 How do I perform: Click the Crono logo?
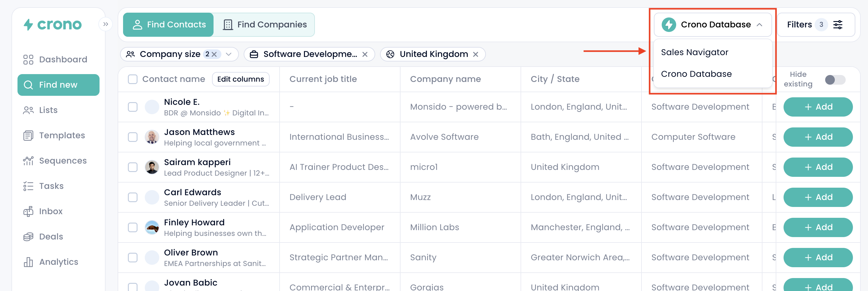[x=52, y=25]
